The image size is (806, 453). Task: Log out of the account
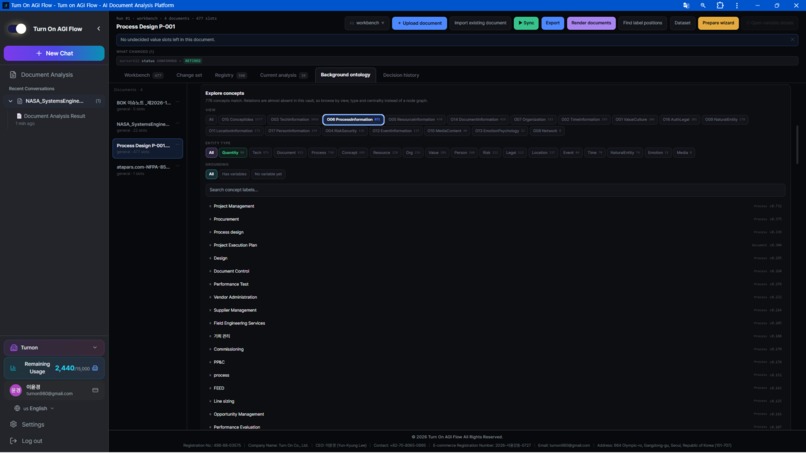point(31,441)
